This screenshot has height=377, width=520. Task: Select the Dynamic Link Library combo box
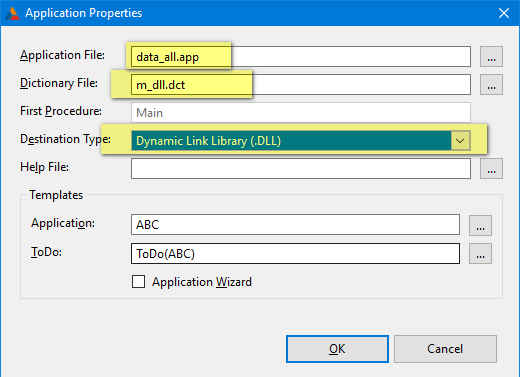(301, 141)
